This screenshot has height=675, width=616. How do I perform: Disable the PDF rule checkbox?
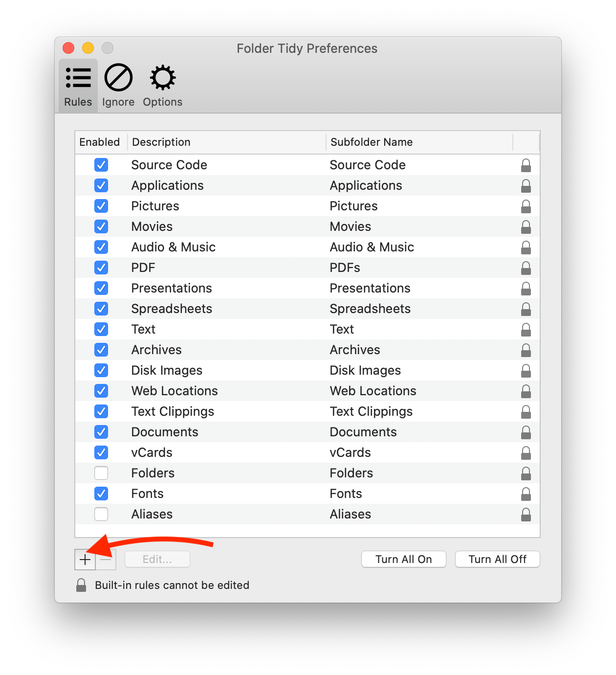click(101, 268)
